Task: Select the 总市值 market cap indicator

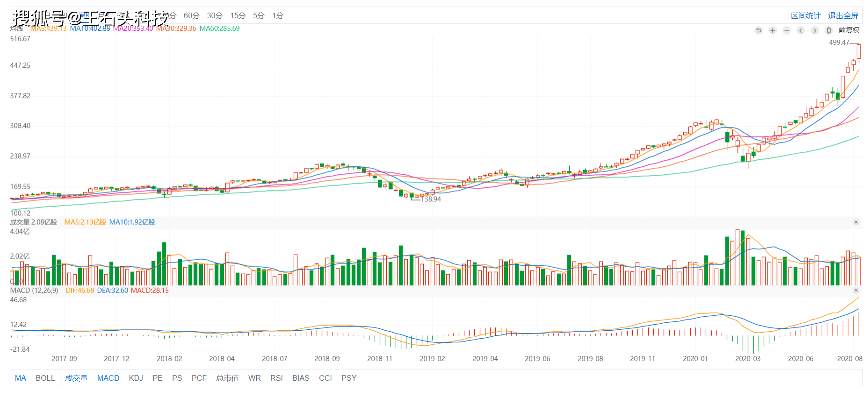Action: pyautogui.click(x=227, y=378)
